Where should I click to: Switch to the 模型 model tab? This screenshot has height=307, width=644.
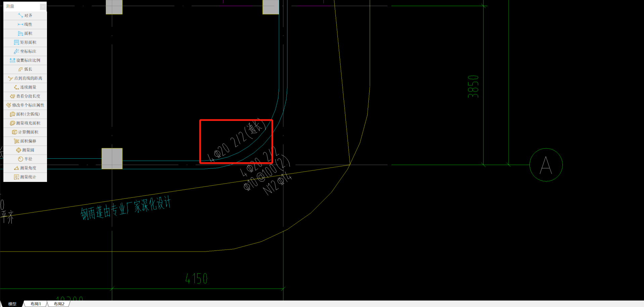pyautogui.click(x=12, y=304)
